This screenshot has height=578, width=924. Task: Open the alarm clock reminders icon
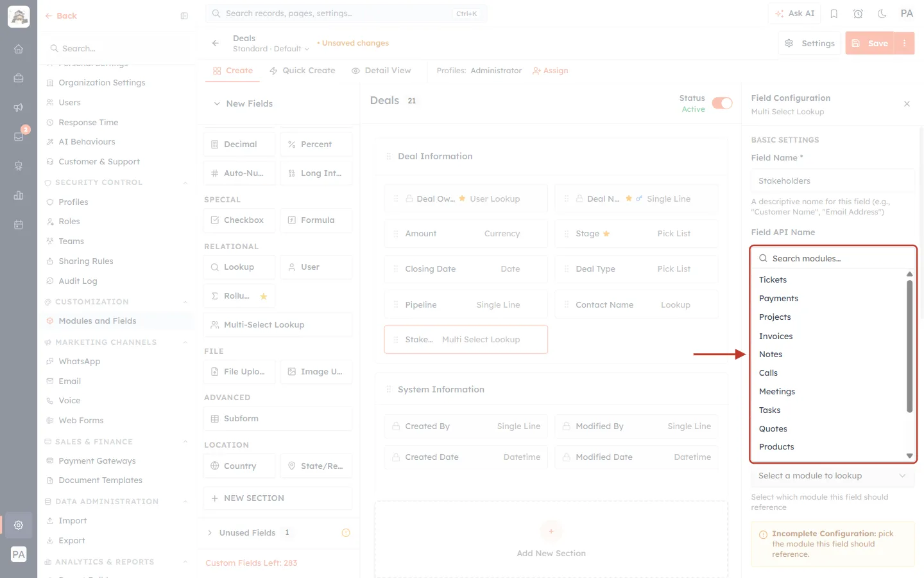point(858,13)
